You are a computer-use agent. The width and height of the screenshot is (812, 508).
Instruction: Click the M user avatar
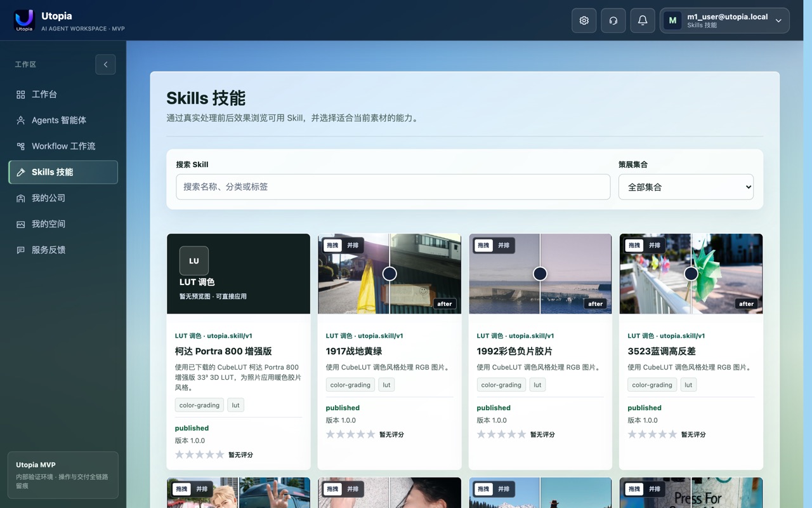click(672, 20)
